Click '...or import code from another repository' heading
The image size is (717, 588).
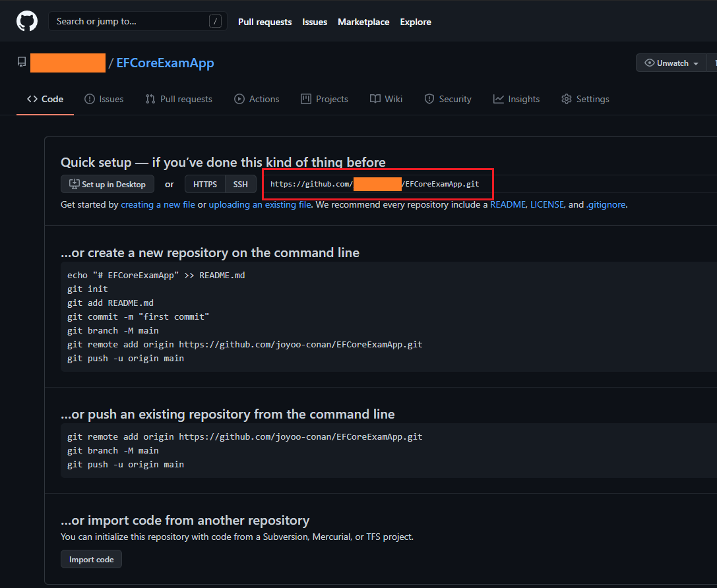(185, 520)
